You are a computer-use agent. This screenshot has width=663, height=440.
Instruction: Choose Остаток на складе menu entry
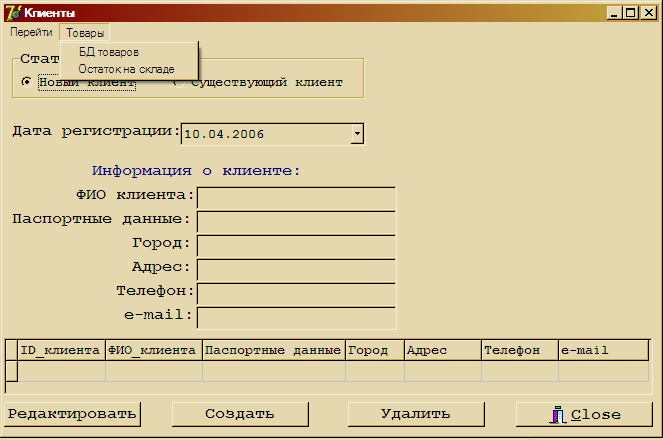coord(126,69)
